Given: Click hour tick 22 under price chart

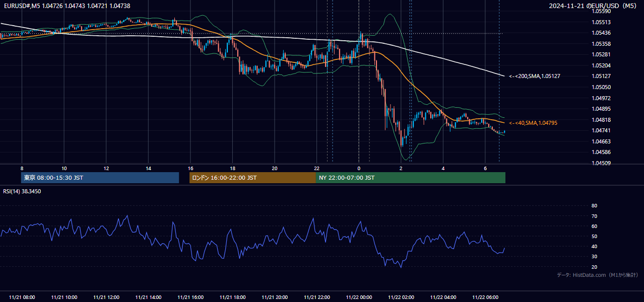Looking at the screenshot, I should coord(316,168).
